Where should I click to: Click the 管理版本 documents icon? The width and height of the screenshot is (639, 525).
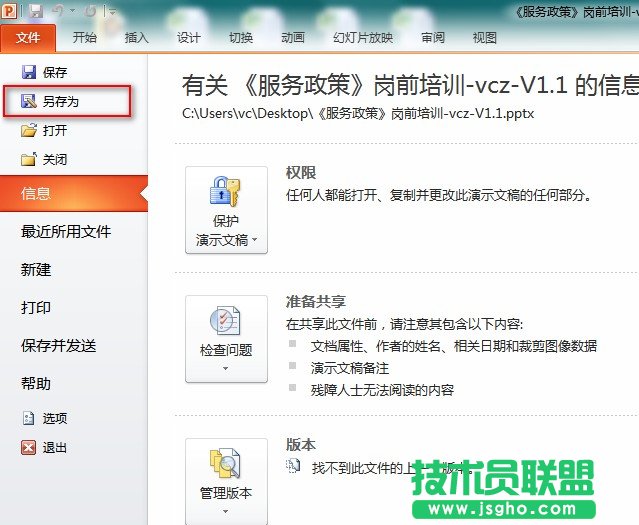[x=225, y=463]
